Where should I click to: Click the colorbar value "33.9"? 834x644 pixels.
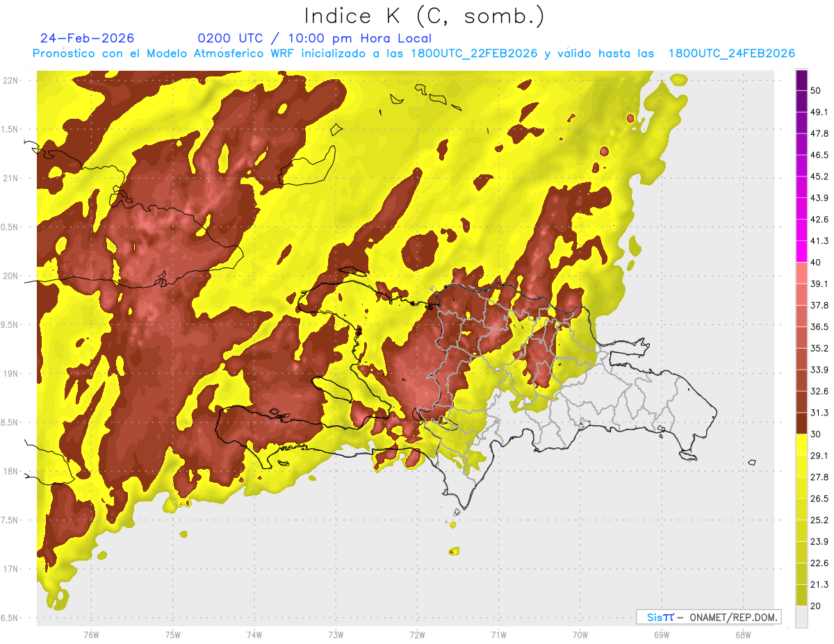coord(819,370)
